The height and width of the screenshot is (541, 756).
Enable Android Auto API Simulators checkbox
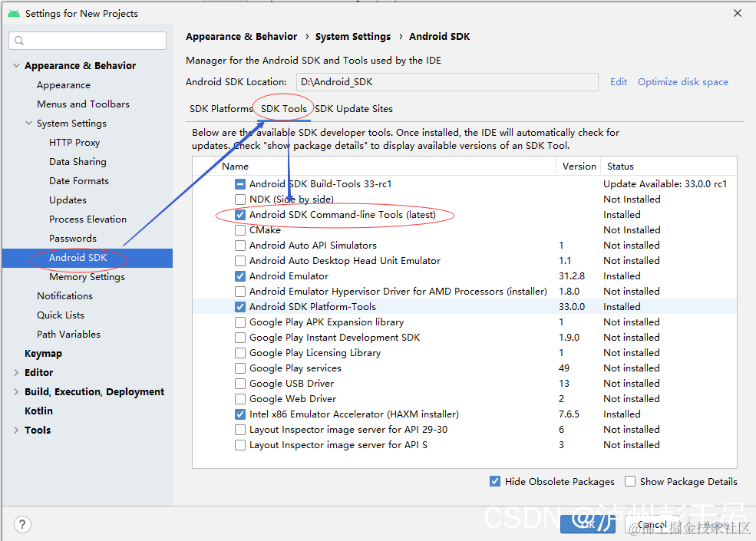[240, 246]
